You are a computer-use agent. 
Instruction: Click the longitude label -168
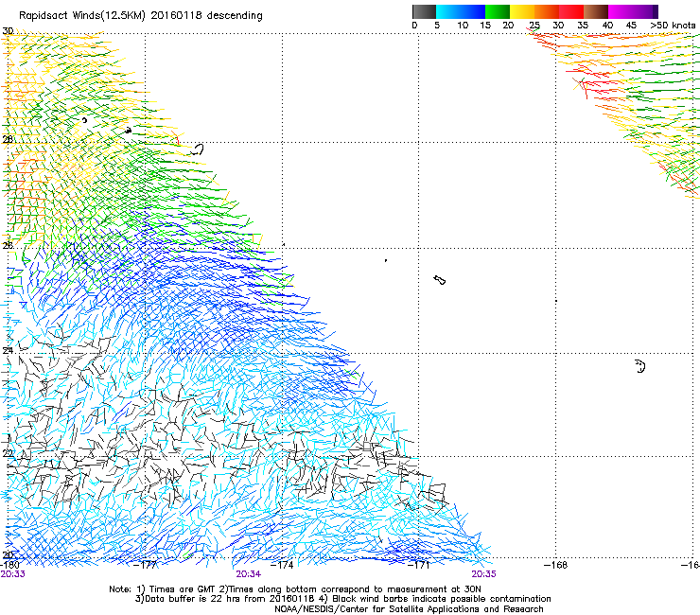coord(555,565)
